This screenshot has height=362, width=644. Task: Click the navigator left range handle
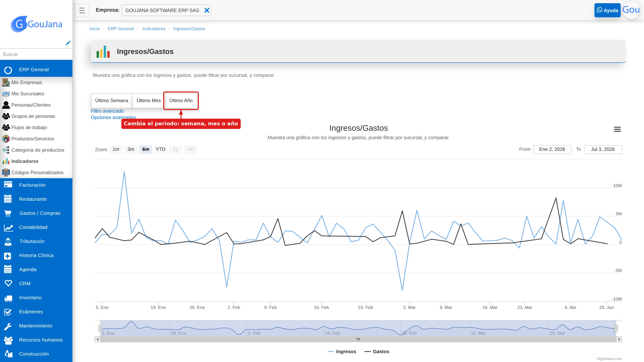click(100, 328)
